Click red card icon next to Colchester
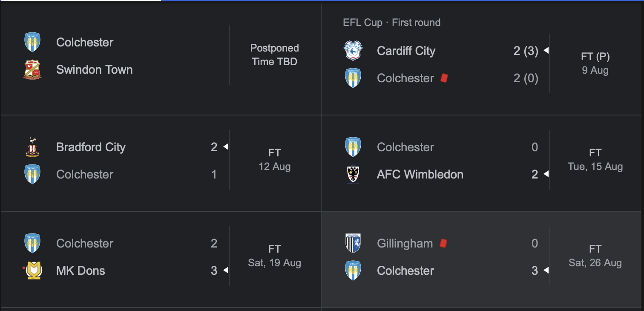This screenshot has height=311, width=644. pyautogui.click(x=444, y=78)
